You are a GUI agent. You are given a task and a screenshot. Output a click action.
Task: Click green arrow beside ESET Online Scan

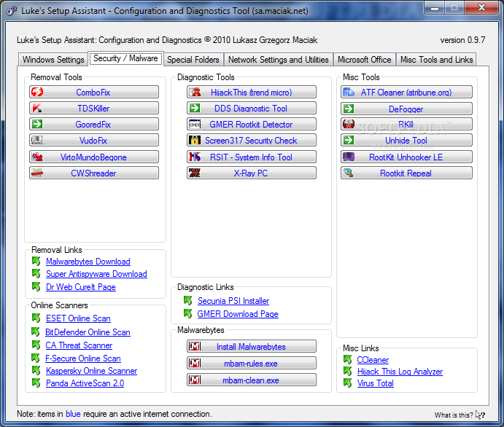tap(36, 318)
